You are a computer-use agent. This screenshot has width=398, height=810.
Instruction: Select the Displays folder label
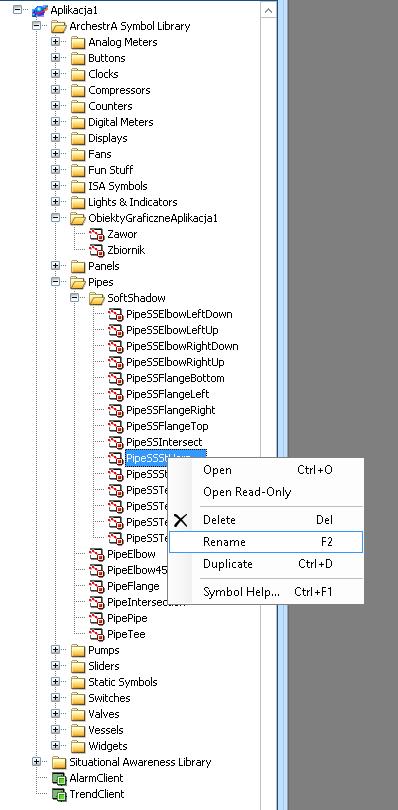tap(108, 138)
